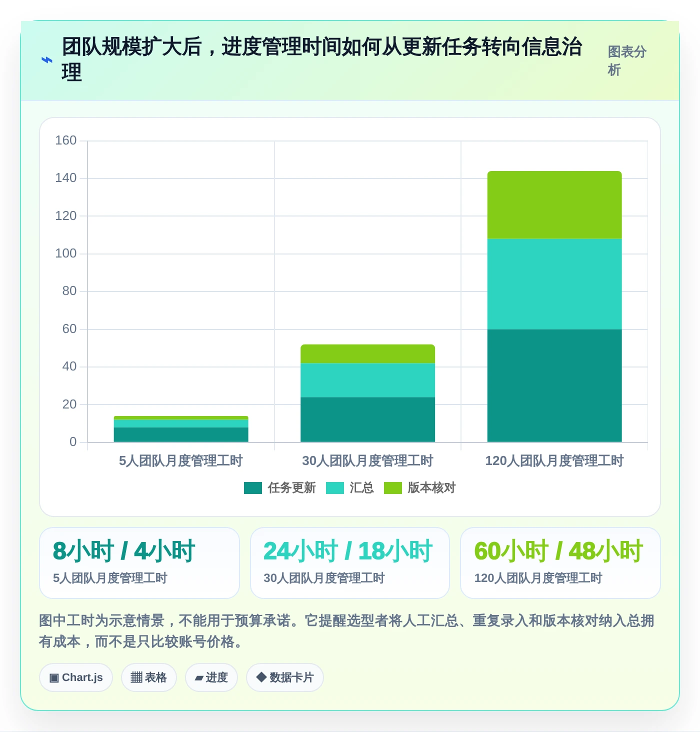
Task: Click the light teal 汇总 segment of 30人 bar
Action: coord(367,380)
